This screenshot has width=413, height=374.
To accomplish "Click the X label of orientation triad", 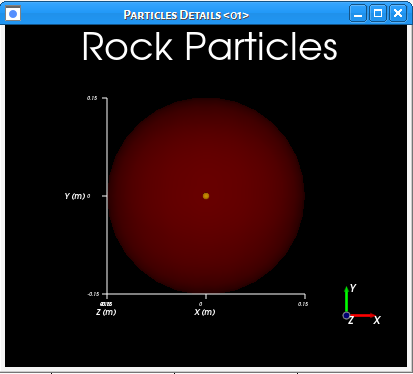I will 377,320.
